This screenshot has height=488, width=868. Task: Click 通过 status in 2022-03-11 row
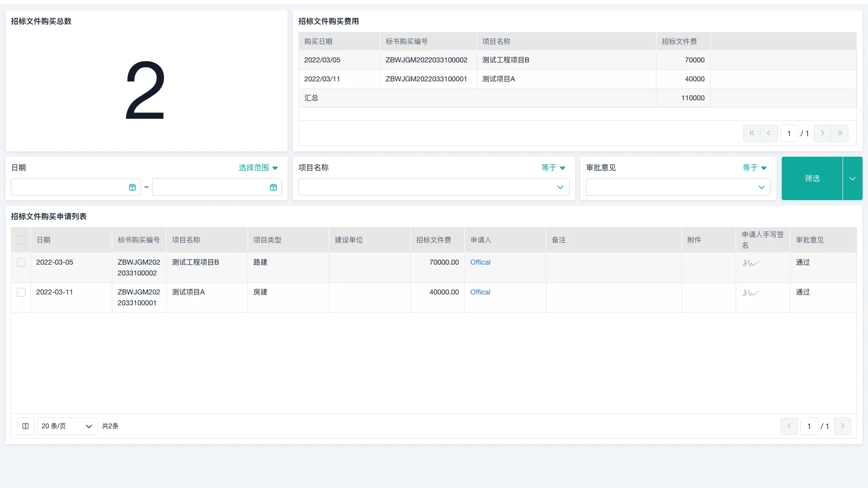tap(803, 292)
